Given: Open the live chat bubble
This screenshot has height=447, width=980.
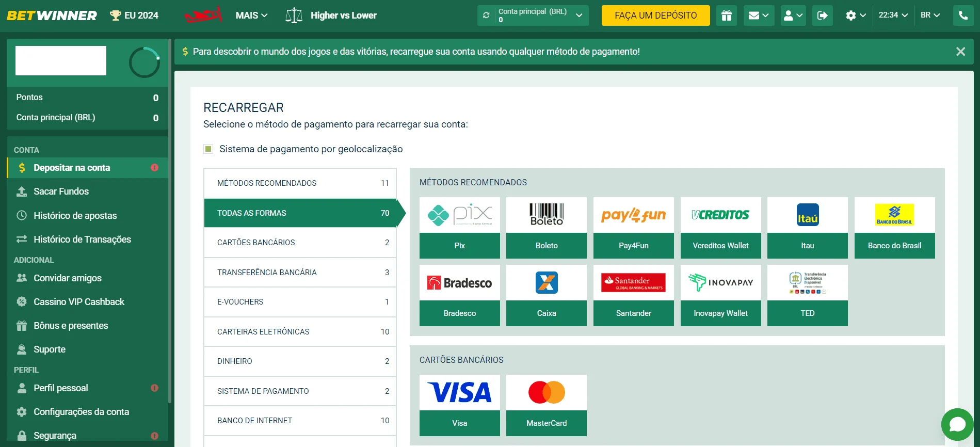Looking at the screenshot, I should click(x=957, y=424).
